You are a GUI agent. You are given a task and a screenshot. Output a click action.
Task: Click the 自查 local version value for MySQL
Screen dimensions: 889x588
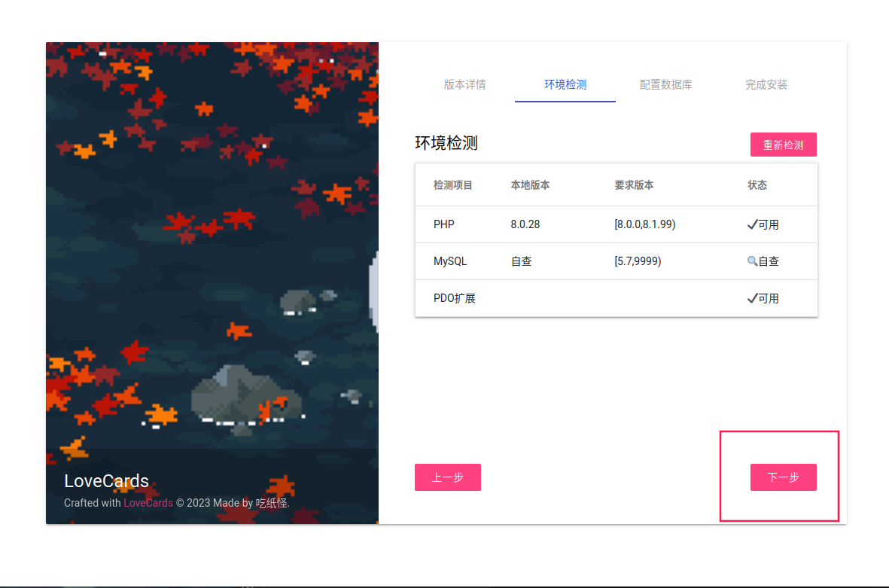521,261
